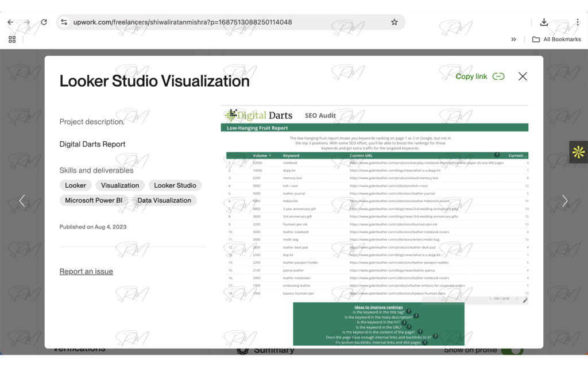The height and width of the screenshot is (367, 588).
Task: Click help icon beside 'keyword in the H1'
Action: [x=404, y=322]
